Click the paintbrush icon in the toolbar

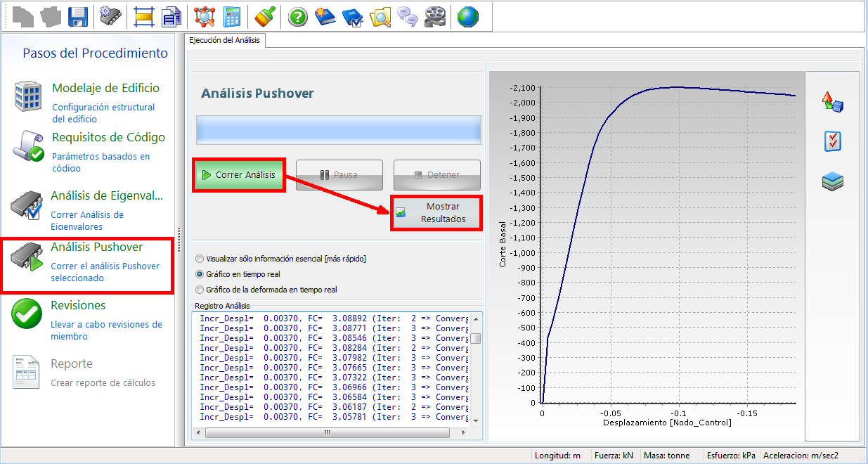tap(264, 16)
